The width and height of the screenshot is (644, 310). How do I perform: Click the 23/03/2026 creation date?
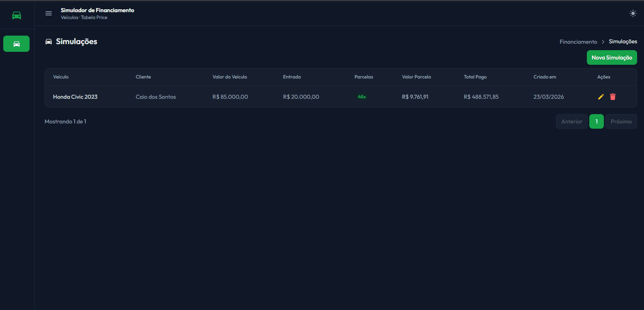tap(548, 97)
